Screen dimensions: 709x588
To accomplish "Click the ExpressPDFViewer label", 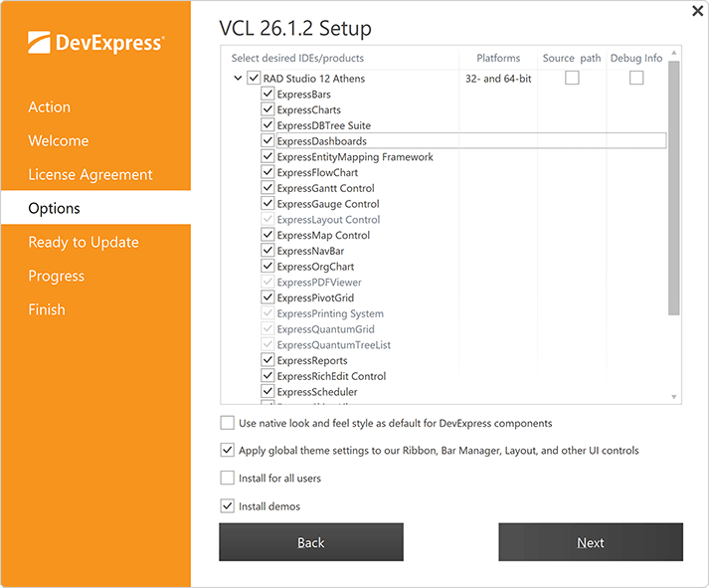I will [x=319, y=283].
